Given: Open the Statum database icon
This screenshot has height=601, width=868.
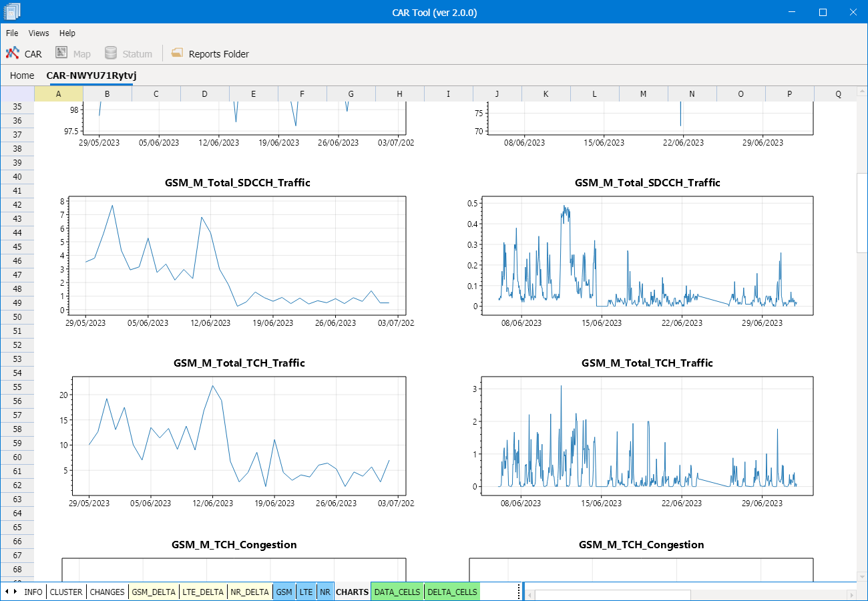Looking at the screenshot, I should 127,53.
